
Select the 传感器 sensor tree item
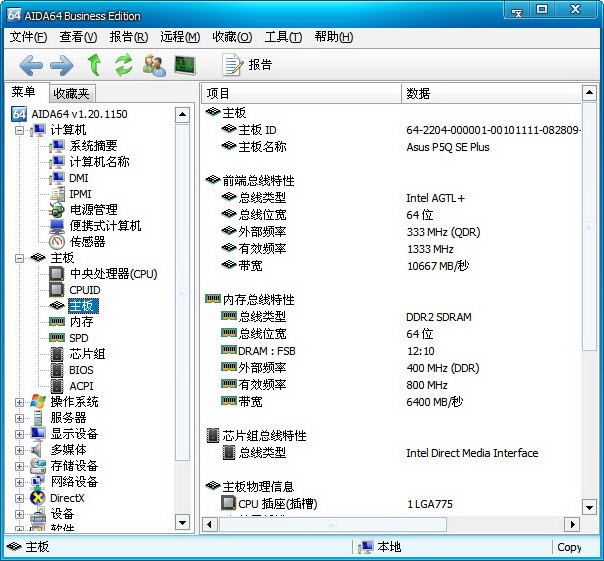(x=87, y=241)
